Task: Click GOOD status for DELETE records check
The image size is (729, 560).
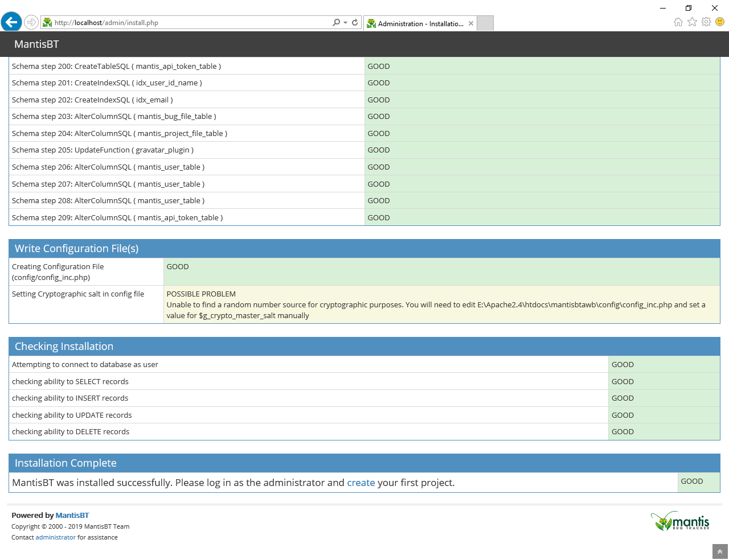Action: pyautogui.click(x=622, y=432)
